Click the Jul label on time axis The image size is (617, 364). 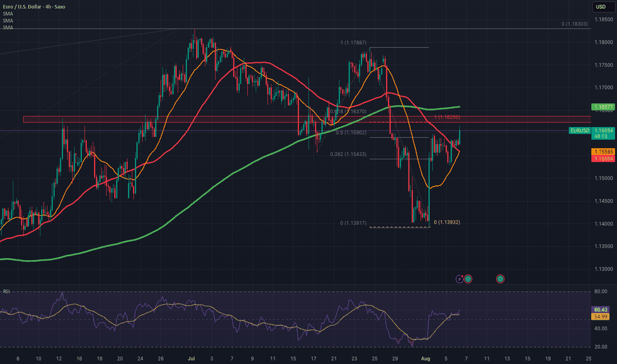[x=191, y=359]
